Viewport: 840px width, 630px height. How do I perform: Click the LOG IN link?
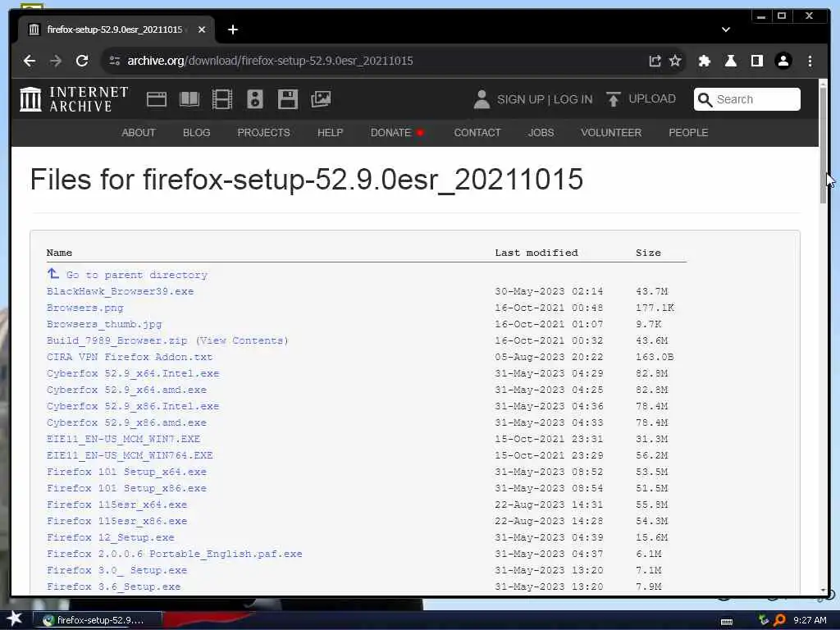coord(573,99)
